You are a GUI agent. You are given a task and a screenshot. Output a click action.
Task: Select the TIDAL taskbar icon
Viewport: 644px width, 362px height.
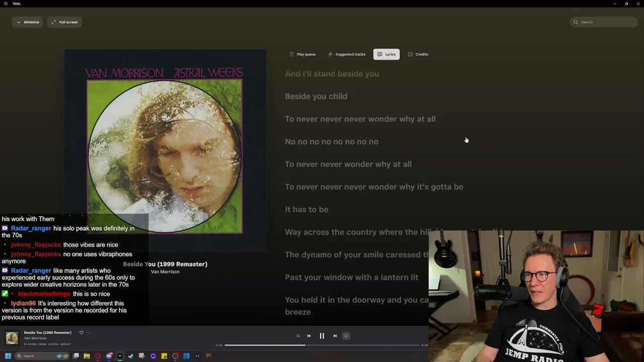tap(120, 356)
